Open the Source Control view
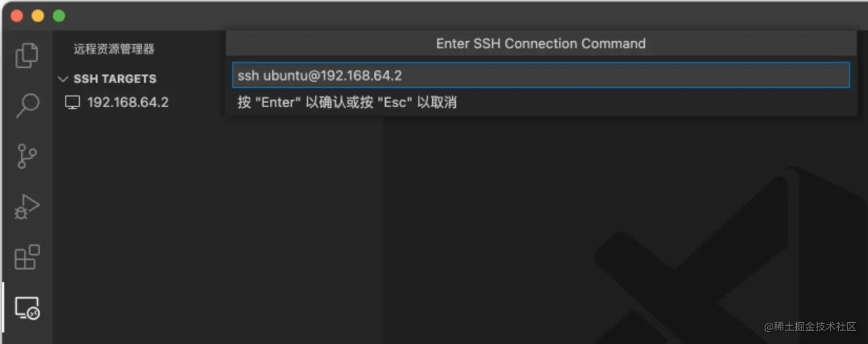Screen dimensions: 868x344 [x=27, y=155]
